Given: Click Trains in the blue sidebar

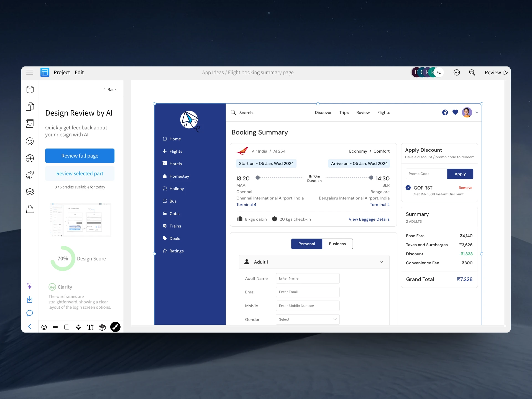Looking at the screenshot, I should 172,226.
